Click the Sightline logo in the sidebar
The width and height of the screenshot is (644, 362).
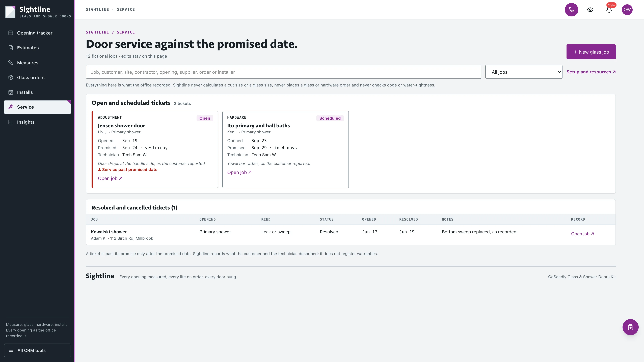click(11, 12)
